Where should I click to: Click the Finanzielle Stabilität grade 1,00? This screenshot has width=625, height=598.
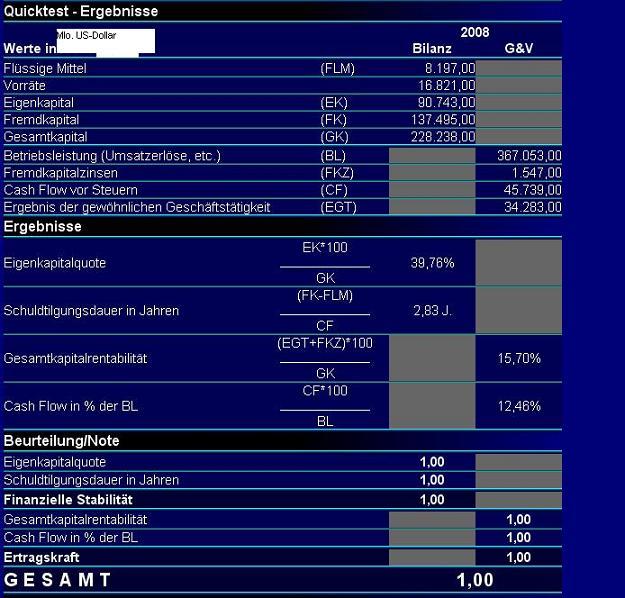click(x=432, y=500)
